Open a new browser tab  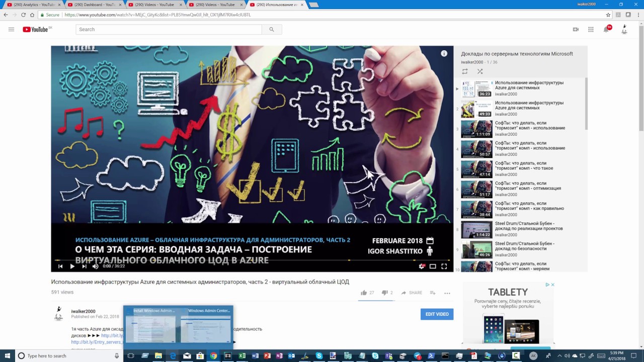click(x=313, y=5)
